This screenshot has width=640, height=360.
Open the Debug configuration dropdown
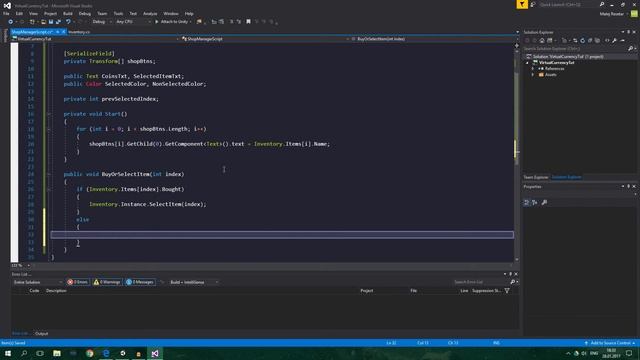tap(101, 22)
